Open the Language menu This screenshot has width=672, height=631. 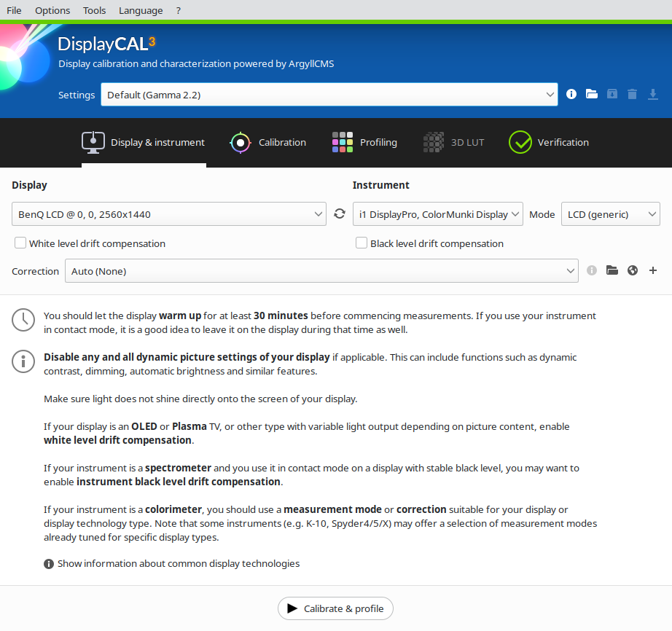(140, 10)
